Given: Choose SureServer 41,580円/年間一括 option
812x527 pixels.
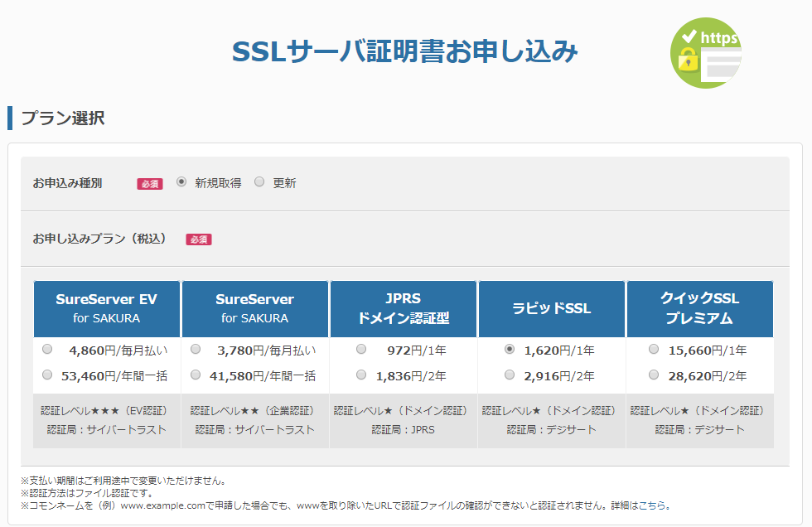Looking at the screenshot, I should [x=196, y=375].
